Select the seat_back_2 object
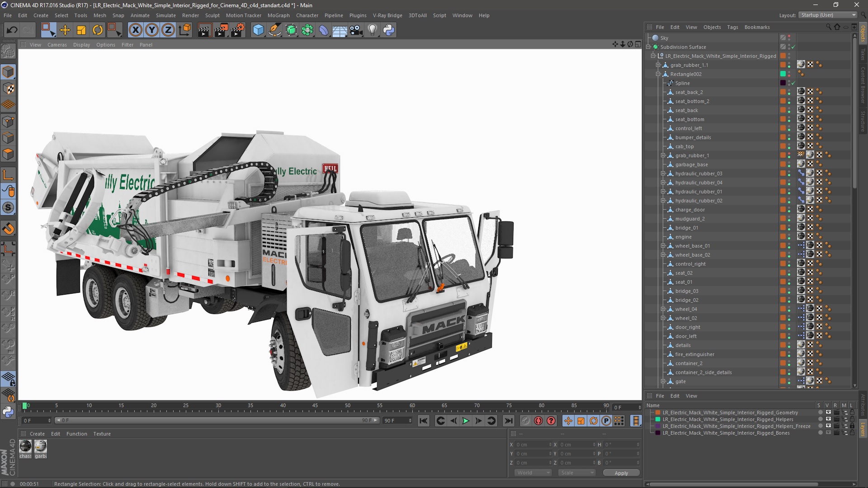This screenshot has height=488, width=868. [689, 92]
